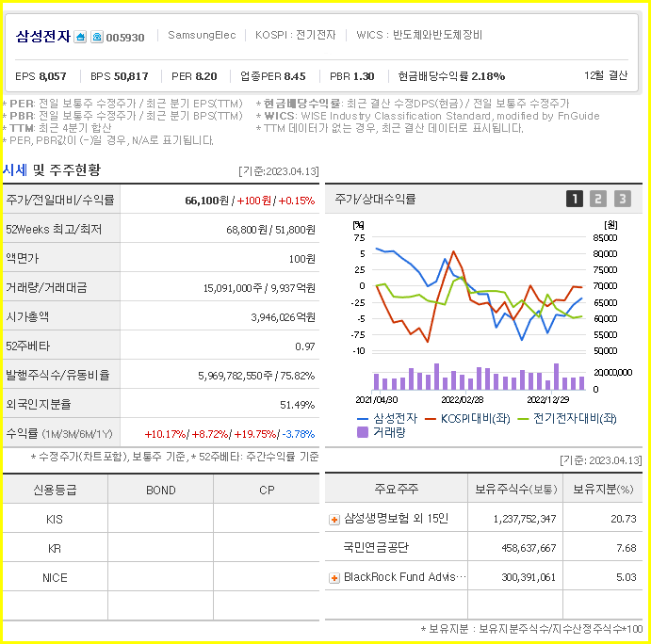This screenshot has width=651, height=644.
Task: Click chart date label 2022/12/29
Action: coord(548,400)
